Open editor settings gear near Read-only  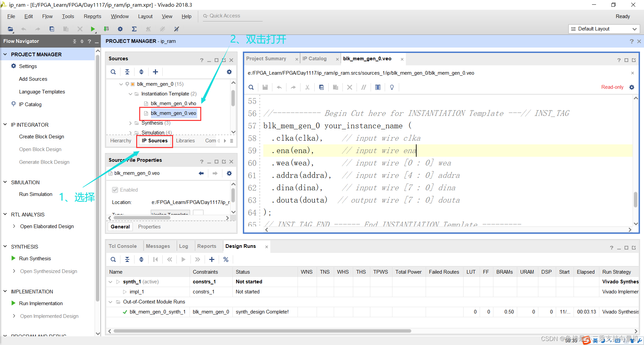pyautogui.click(x=632, y=87)
